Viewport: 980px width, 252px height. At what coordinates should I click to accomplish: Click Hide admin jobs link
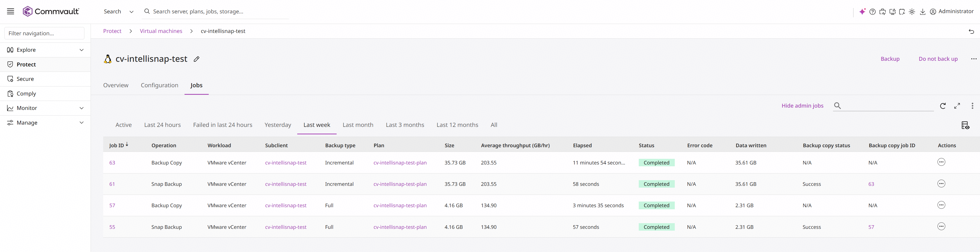tap(802, 106)
